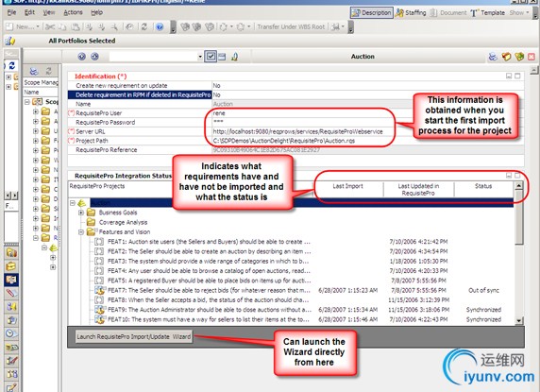Click the integration list vertical scrollbar thumb
This screenshot has height=392, width=540.
(x=519, y=217)
